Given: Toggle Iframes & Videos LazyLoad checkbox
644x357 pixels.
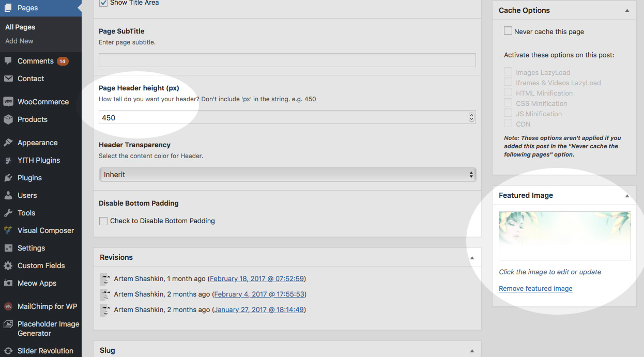Looking at the screenshot, I should [x=508, y=83].
